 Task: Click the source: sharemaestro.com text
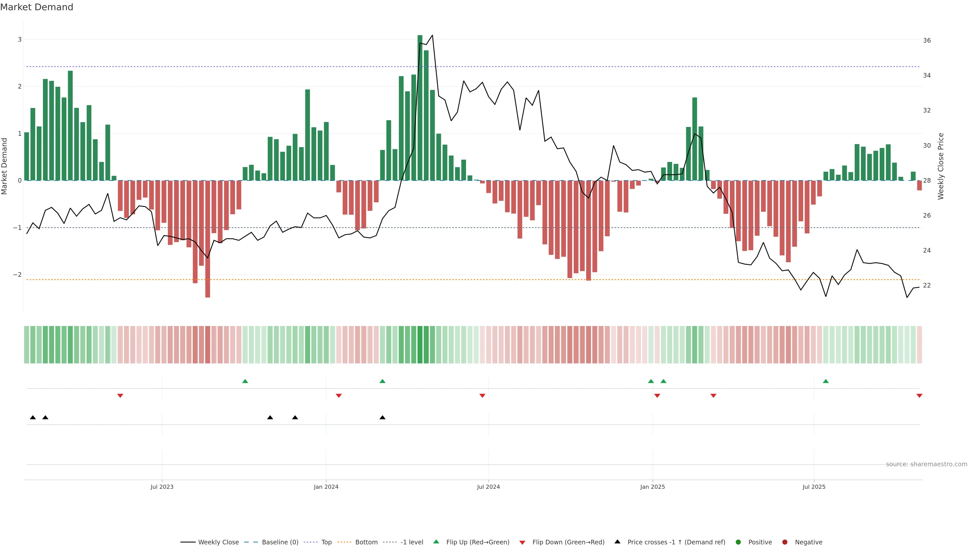(x=926, y=464)
